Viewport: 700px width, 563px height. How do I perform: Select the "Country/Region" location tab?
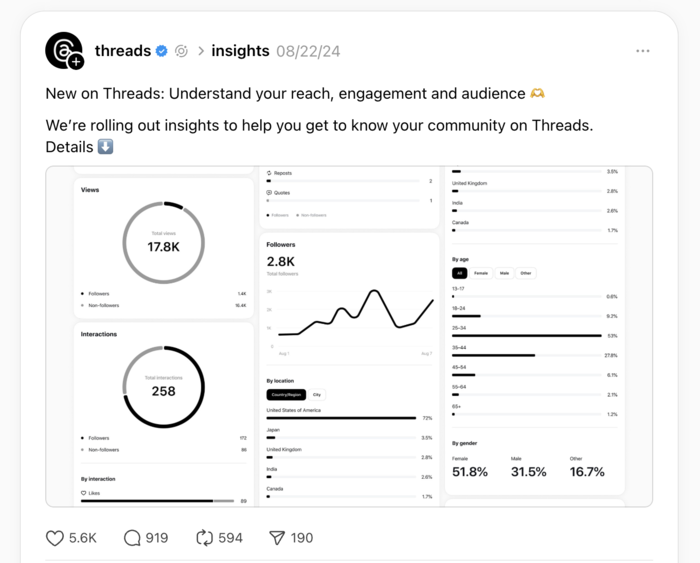tap(285, 395)
